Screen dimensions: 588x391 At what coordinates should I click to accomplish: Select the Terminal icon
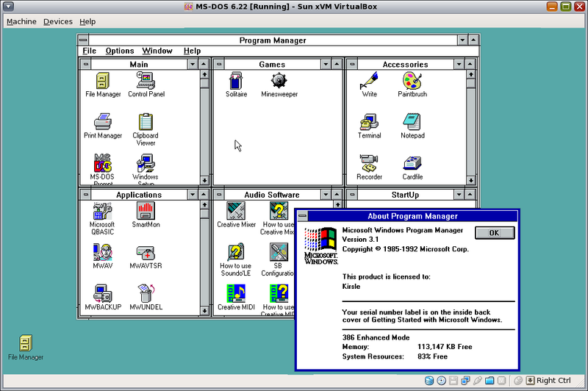click(370, 126)
